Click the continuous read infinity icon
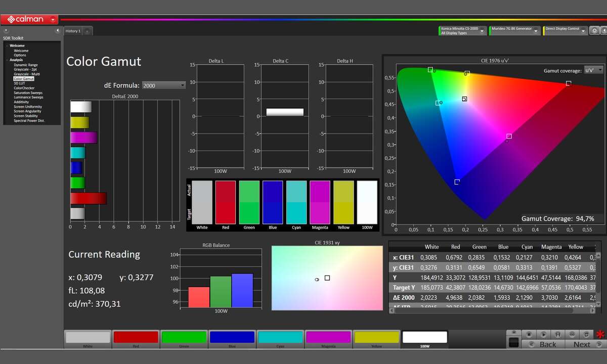 (x=572, y=334)
